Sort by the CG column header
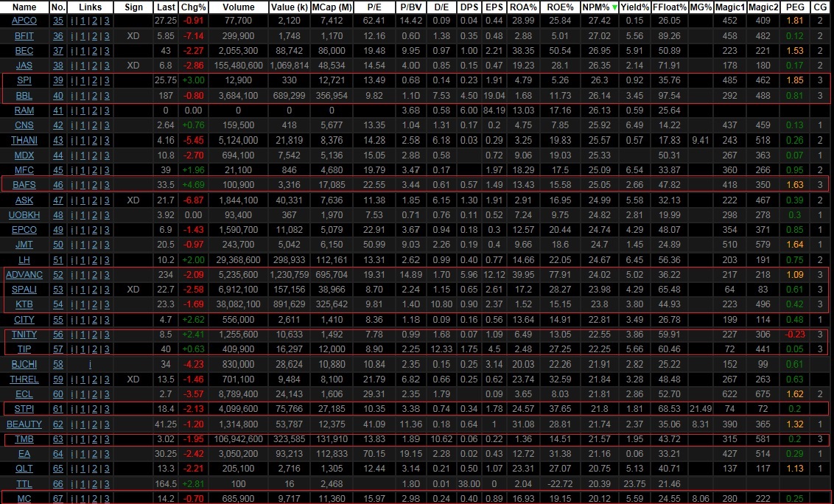 click(820, 7)
